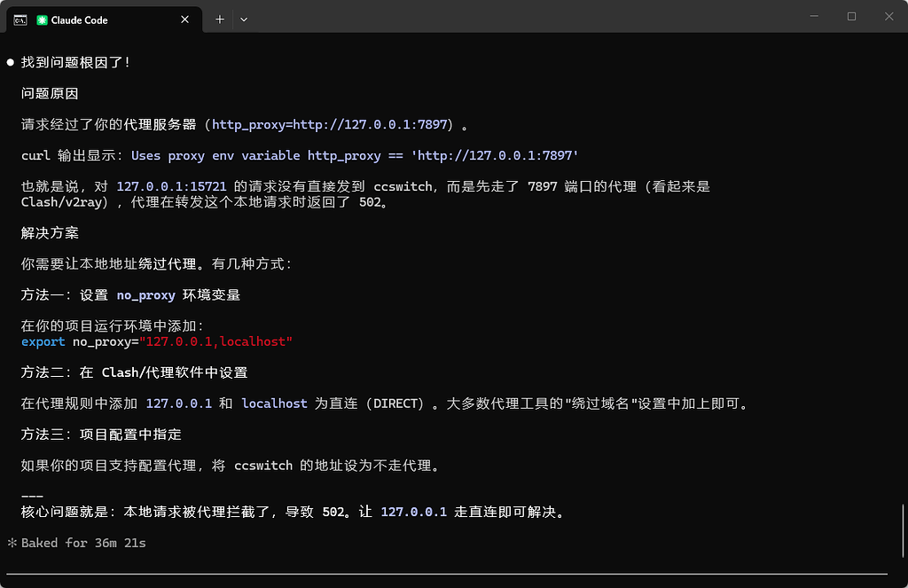
Task: Click the 方法三：项目配置中指定 heading
Action: (101, 435)
